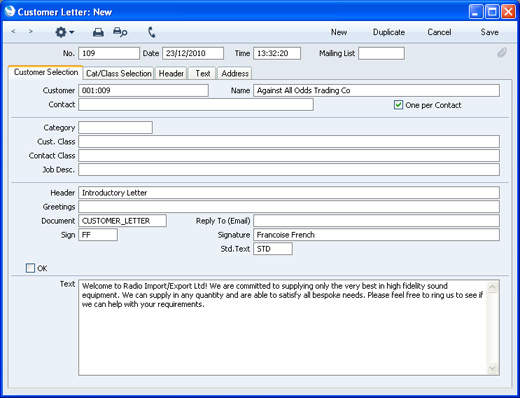Click the Customer field 001:009
Image resolution: width=520 pixels, height=398 pixels.
tap(144, 91)
